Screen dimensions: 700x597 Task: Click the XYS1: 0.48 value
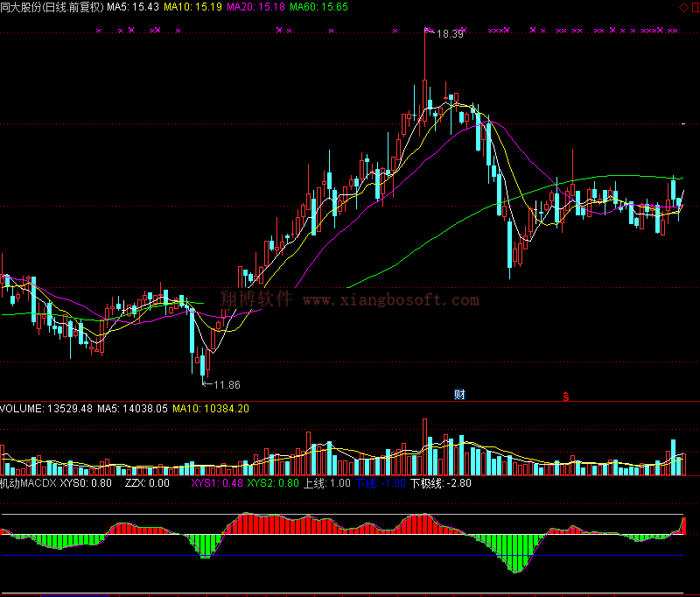coord(217,483)
